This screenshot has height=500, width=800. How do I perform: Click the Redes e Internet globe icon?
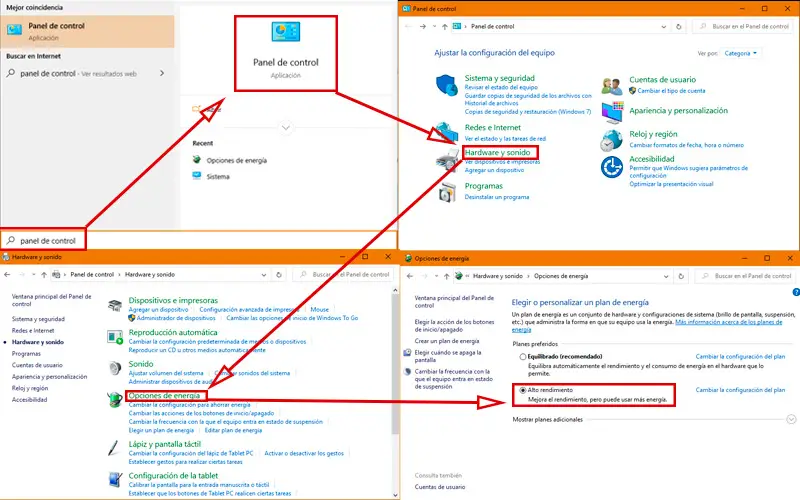447,131
